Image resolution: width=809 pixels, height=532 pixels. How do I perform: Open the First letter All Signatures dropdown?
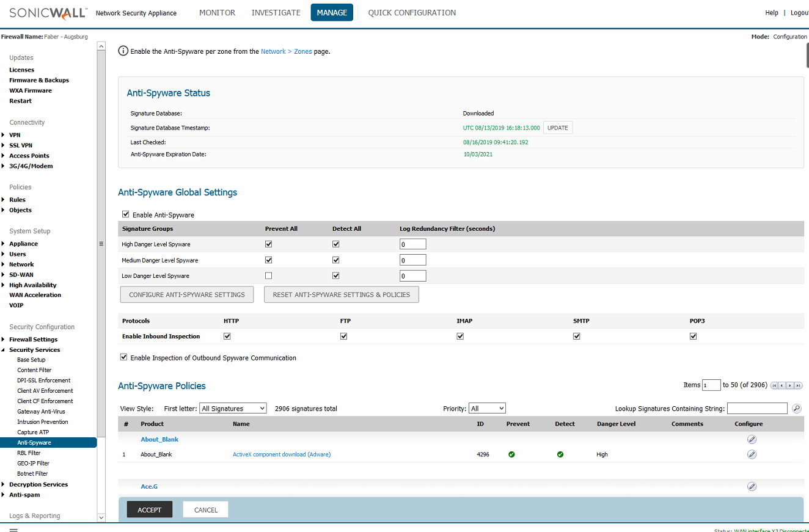click(x=233, y=408)
